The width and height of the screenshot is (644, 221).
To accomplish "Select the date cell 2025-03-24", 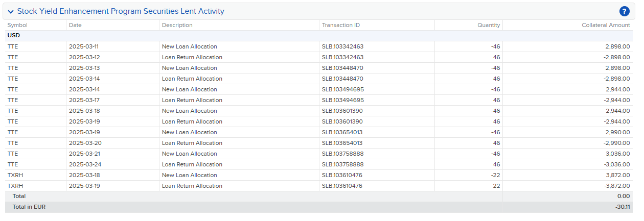I will click(x=84, y=164).
